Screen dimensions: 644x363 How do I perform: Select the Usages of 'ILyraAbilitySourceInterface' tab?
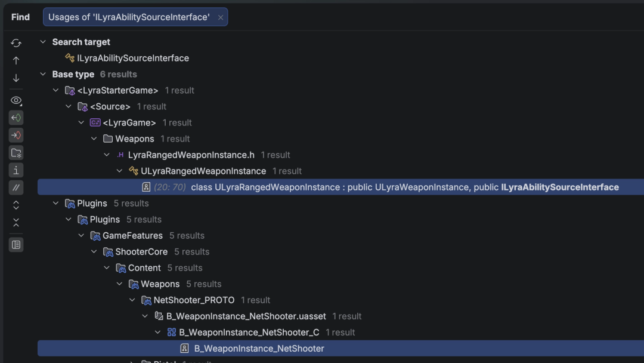[135, 17]
